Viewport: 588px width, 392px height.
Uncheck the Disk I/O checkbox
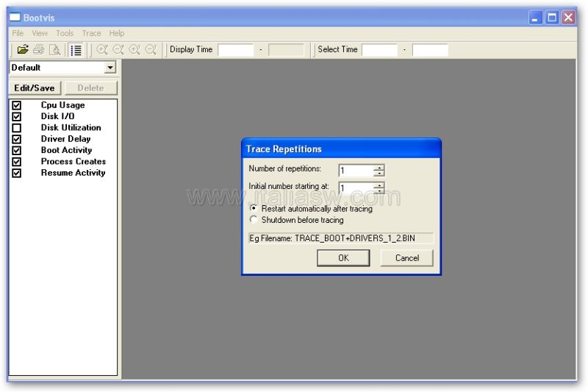[x=16, y=117]
